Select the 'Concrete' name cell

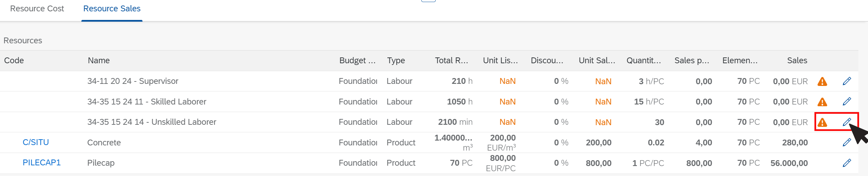104,143
